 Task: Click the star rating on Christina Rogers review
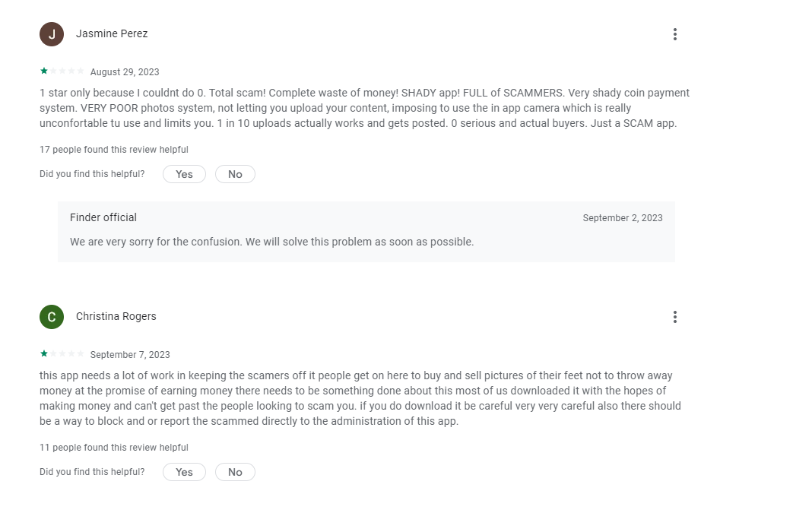(x=62, y=353)
